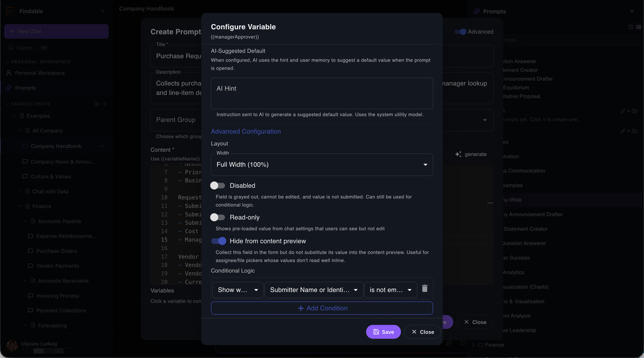Image resolution: width=644 pixels, height=358 pixels.
Task: Start a New Chat
Action: pyautogui.click(x=56, y=31)
